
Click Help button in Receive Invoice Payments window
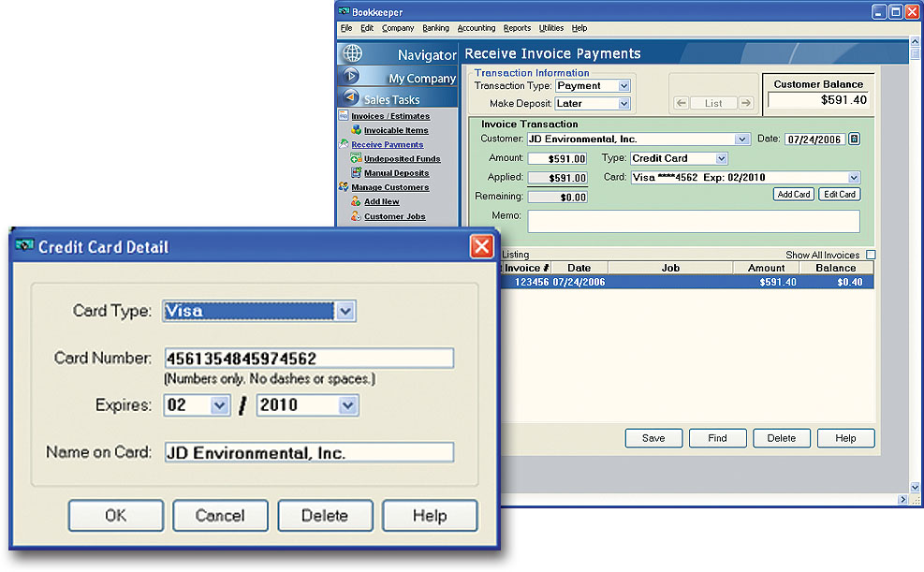845,438
